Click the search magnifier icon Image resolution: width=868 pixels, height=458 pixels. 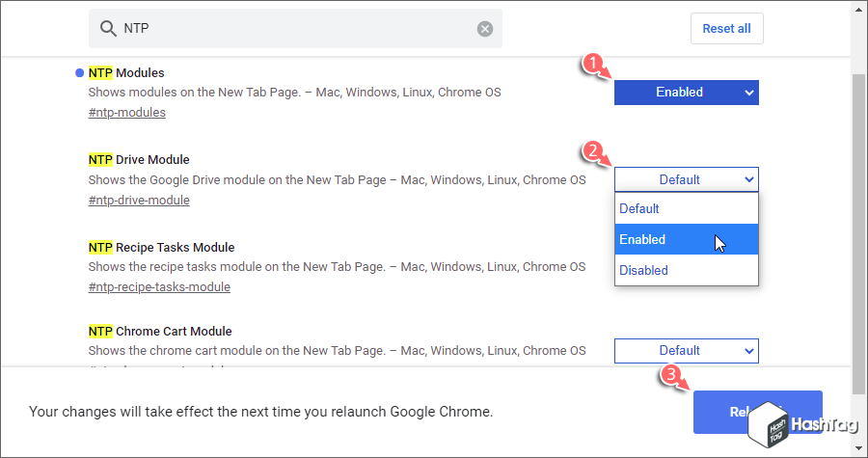pyautogui.click(x=108, y=28)
